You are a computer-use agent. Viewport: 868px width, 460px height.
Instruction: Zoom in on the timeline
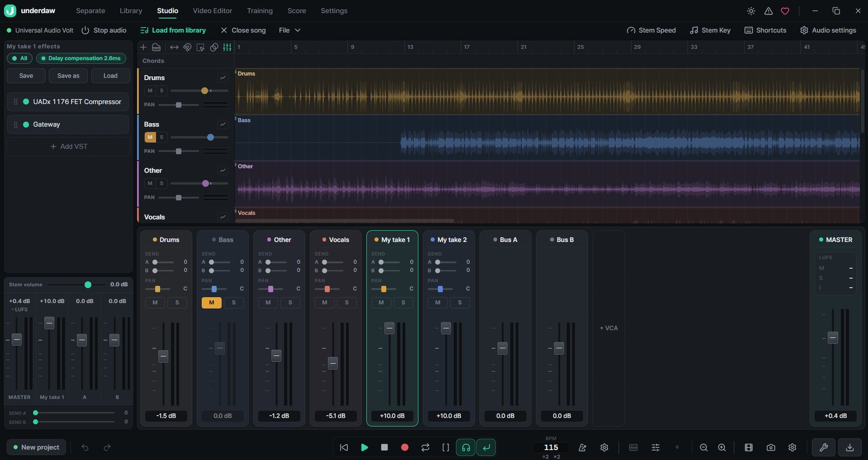pos(722,448)
